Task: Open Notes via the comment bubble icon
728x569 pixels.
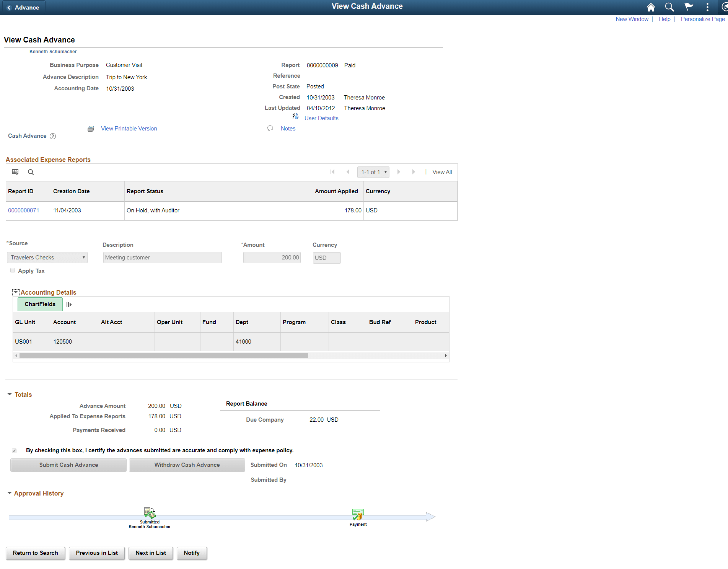Action: click(x=270, y=128)
